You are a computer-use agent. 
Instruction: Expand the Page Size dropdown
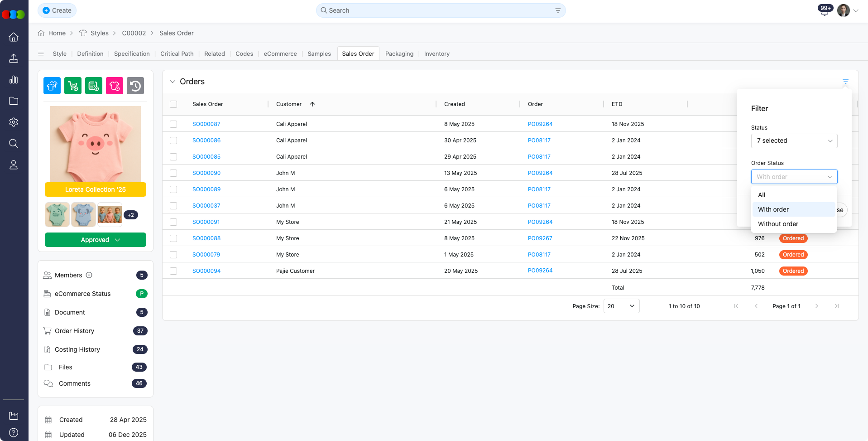621,306
